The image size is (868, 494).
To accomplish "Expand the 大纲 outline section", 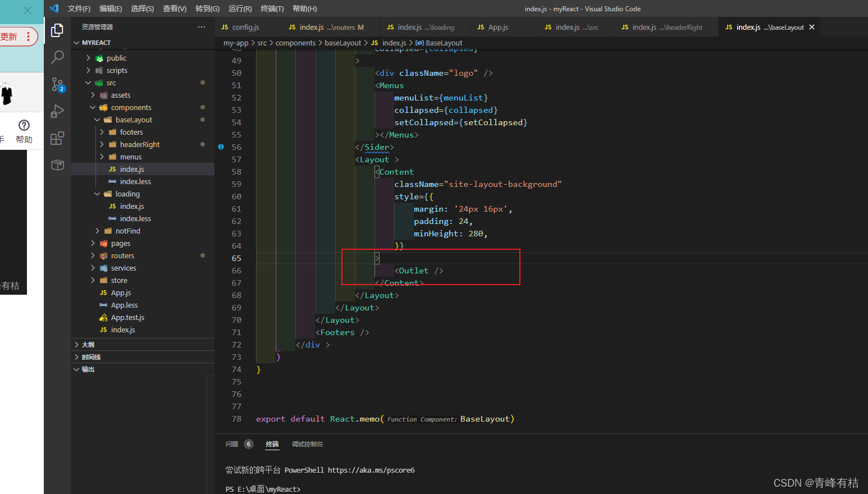I will click(143, 345).
